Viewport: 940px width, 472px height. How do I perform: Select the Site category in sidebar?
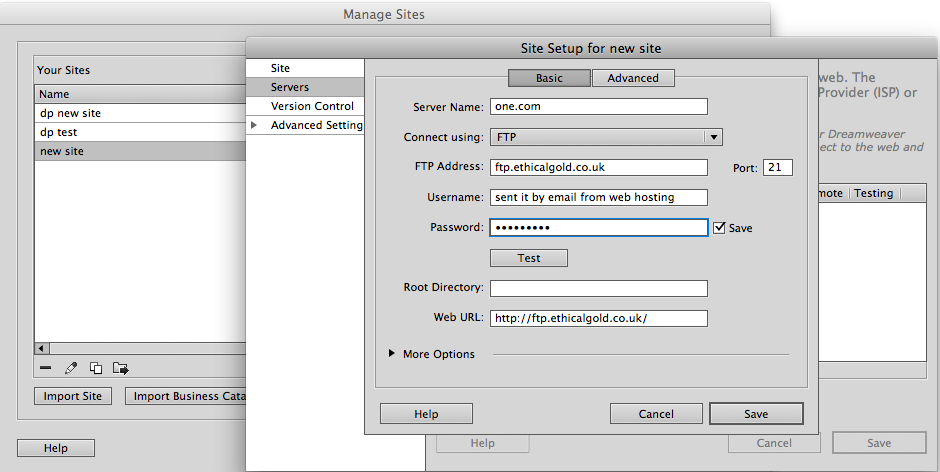[280, 68]
